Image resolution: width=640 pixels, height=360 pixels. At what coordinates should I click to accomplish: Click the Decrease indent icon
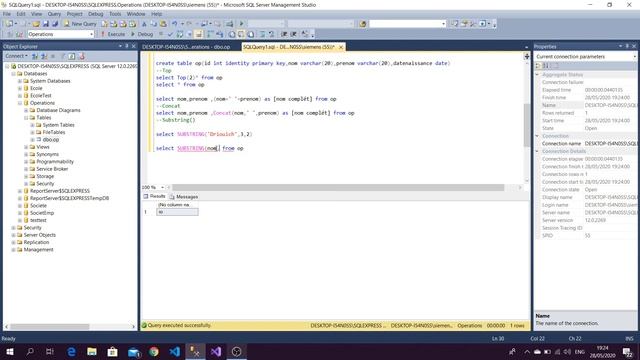[x=284, y=34]
